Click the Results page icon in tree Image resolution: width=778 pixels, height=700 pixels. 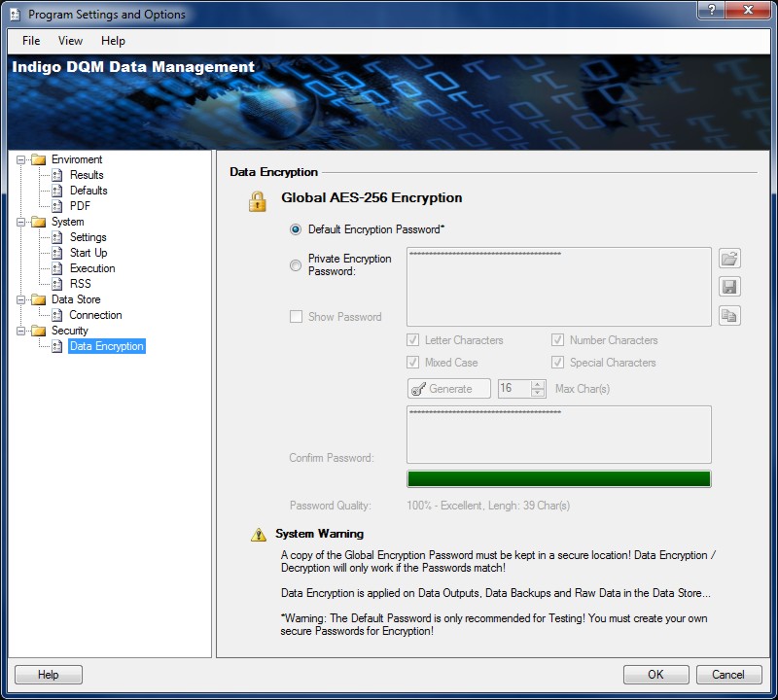click(57, 175)
